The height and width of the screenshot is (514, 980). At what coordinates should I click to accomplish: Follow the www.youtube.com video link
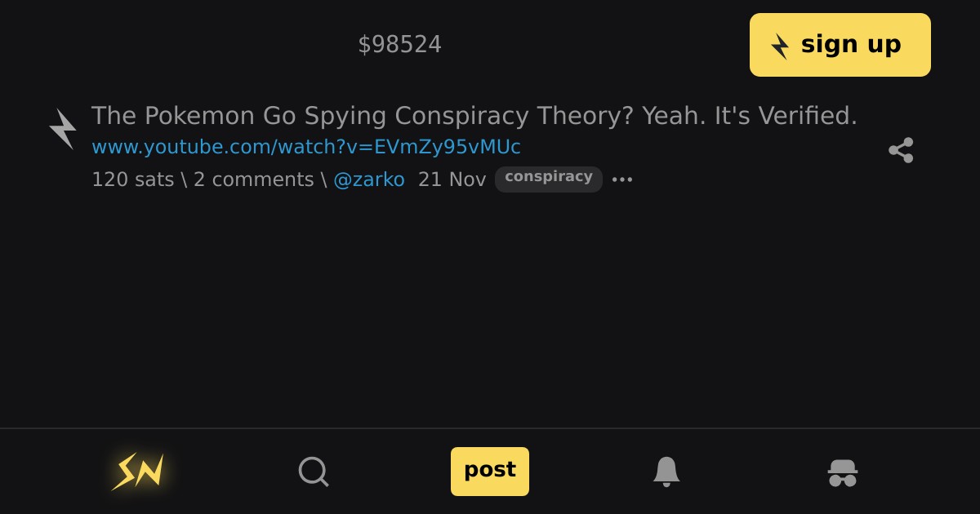(306, 147)
